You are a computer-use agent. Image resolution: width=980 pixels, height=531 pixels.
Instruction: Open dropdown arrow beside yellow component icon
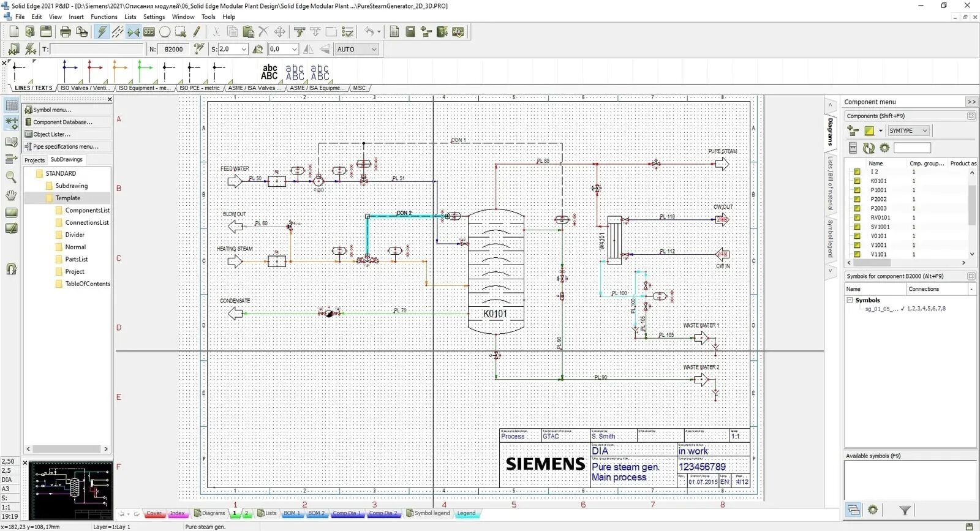pyautogui.click(x=880, y=130)
